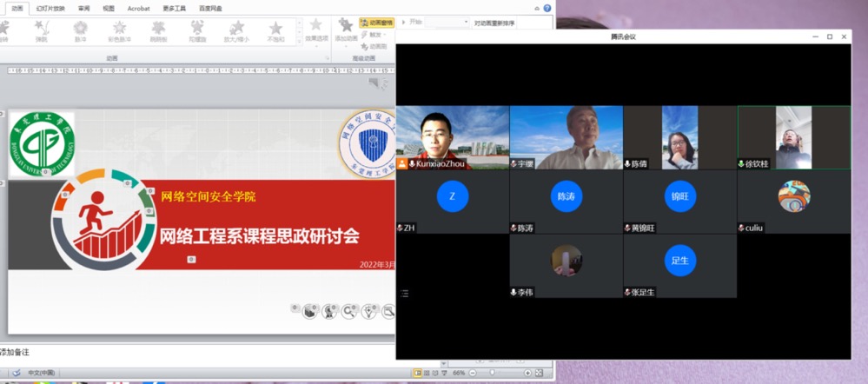Open the 视图 tab

[109, 9]
